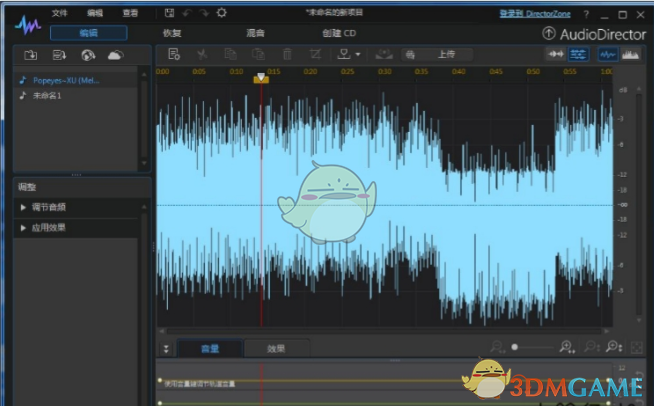The image size is (654, 406).
Task: Click the crop icon in edit toolbar
Action: pyautogui.click(x=315, y=54)
